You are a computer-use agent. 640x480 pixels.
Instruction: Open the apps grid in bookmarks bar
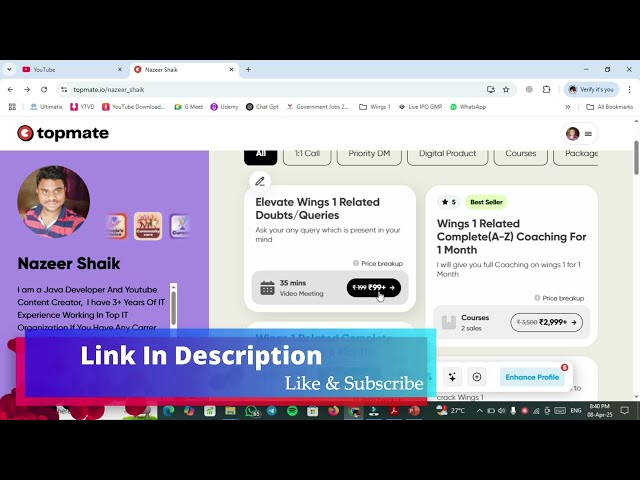click(12, 107)
